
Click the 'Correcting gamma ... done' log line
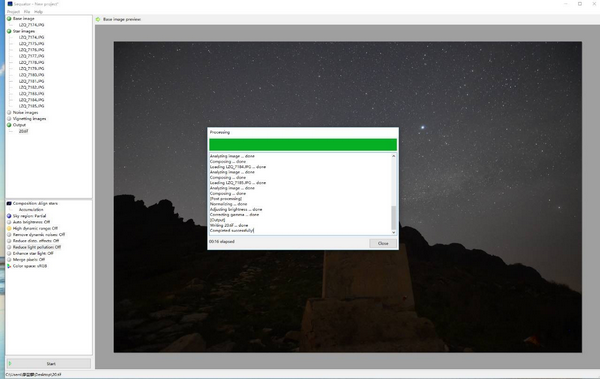[234, 215]
